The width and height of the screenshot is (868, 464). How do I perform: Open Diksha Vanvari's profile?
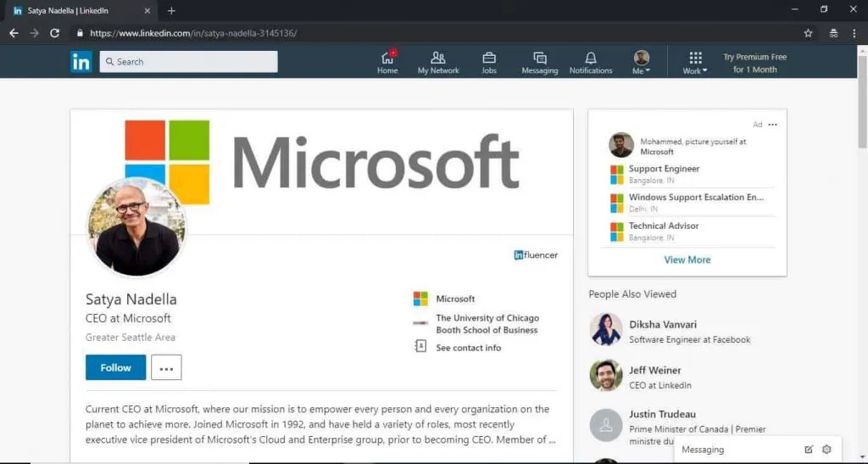663,325
